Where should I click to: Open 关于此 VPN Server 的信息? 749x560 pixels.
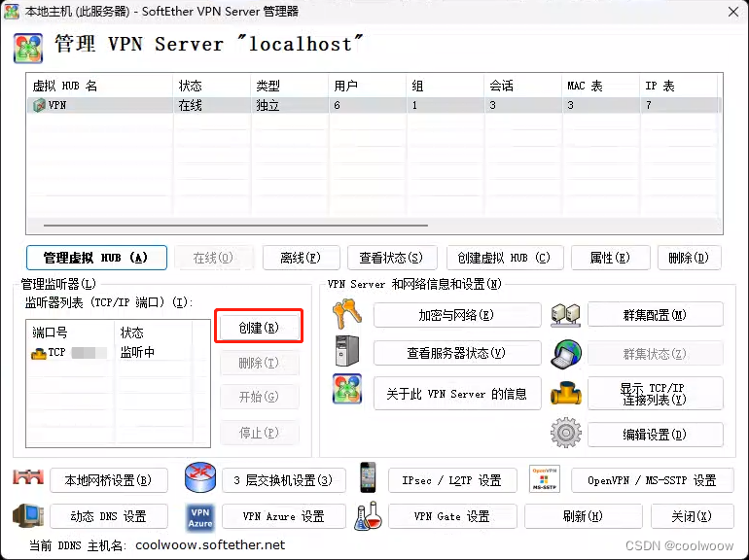457,394
